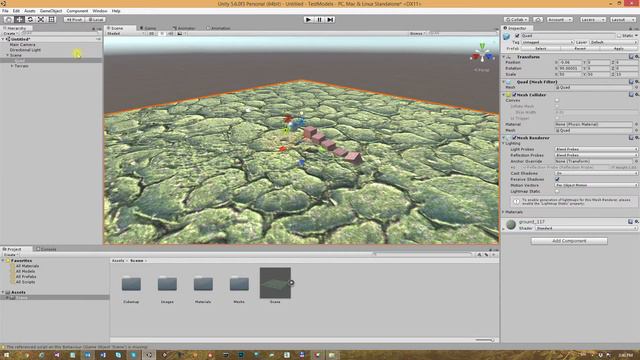Click the Step frame button

click(330, 20)
